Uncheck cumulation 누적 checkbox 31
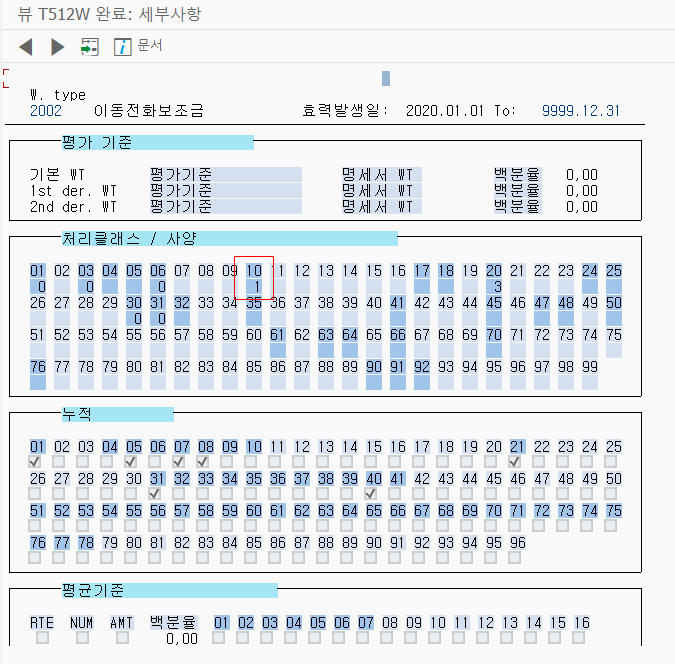 coord(155,493)
